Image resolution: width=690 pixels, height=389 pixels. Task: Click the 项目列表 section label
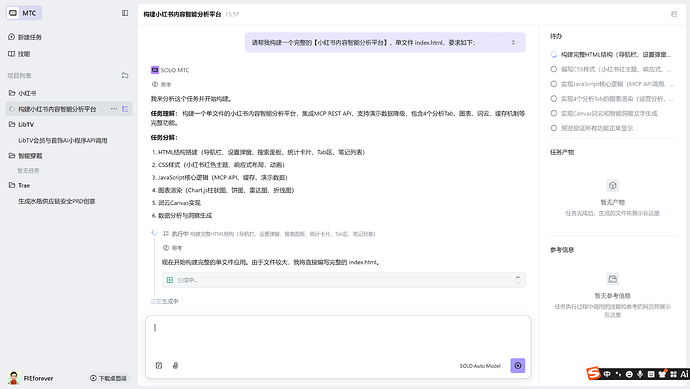[x=19, y=76]
